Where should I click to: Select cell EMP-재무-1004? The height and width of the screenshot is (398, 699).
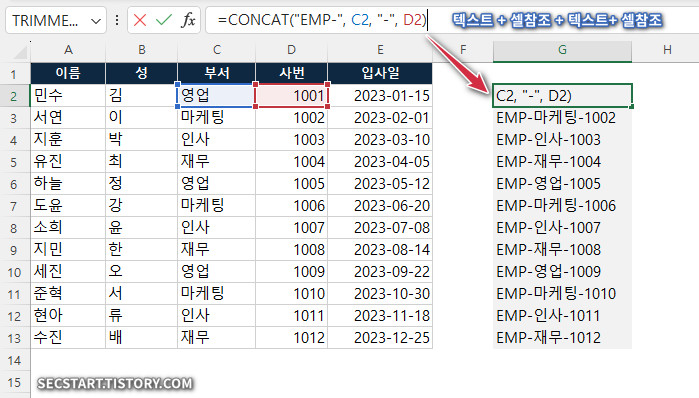[562, 161]
